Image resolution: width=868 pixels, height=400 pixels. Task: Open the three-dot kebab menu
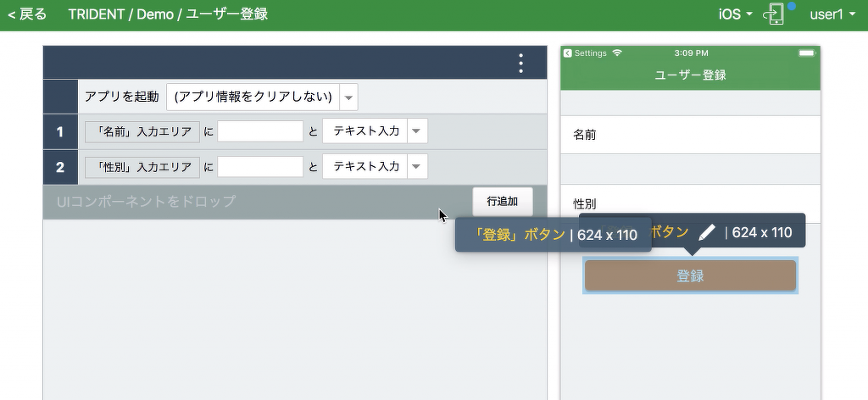pyautogui.click(x=520, y=64)
